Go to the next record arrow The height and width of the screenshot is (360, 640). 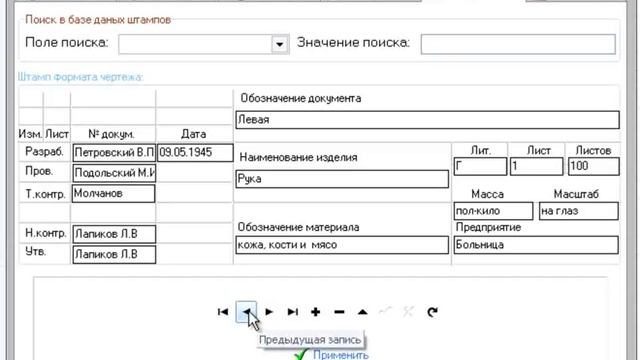click(269, 312)
